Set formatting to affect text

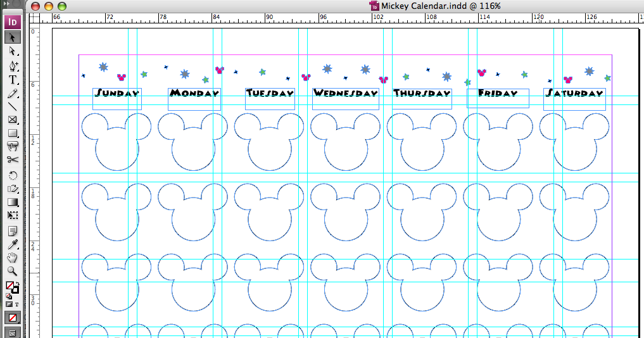(17, 304)
